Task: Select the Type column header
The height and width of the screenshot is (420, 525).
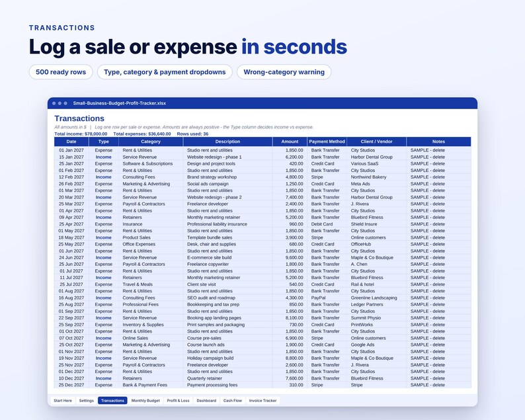Action: pyautogui.click(x=103, y=142)
